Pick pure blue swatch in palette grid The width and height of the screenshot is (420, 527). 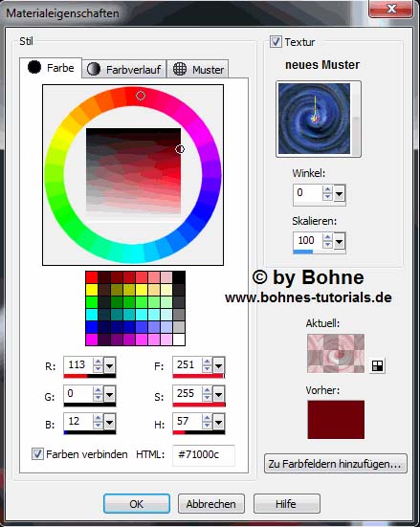[92, 327]
